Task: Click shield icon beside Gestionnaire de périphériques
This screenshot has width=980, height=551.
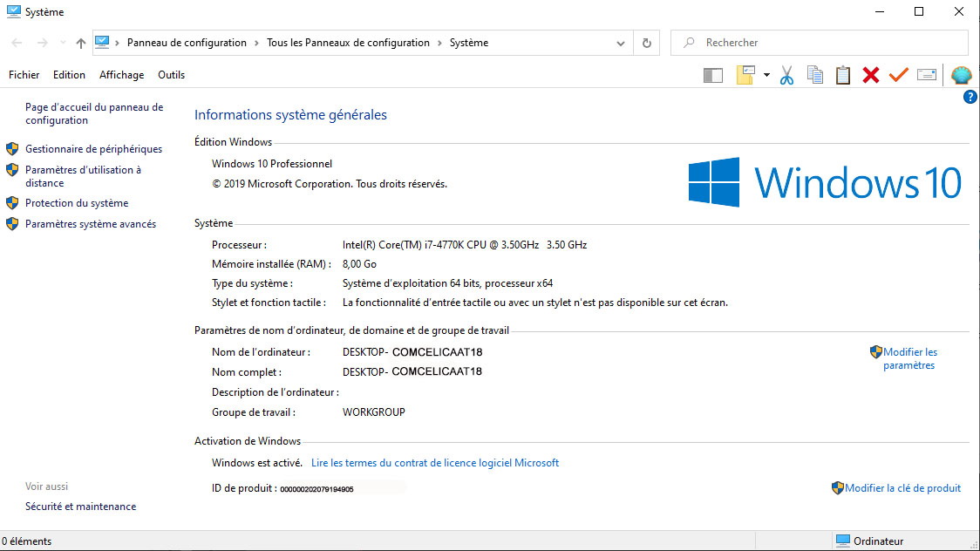Action: pyautogui.click(x=12, y=149)
